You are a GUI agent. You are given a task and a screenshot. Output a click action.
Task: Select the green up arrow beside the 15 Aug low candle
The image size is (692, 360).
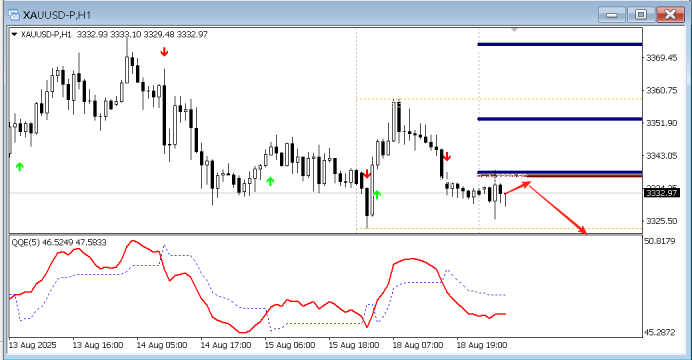coord(377,194)
